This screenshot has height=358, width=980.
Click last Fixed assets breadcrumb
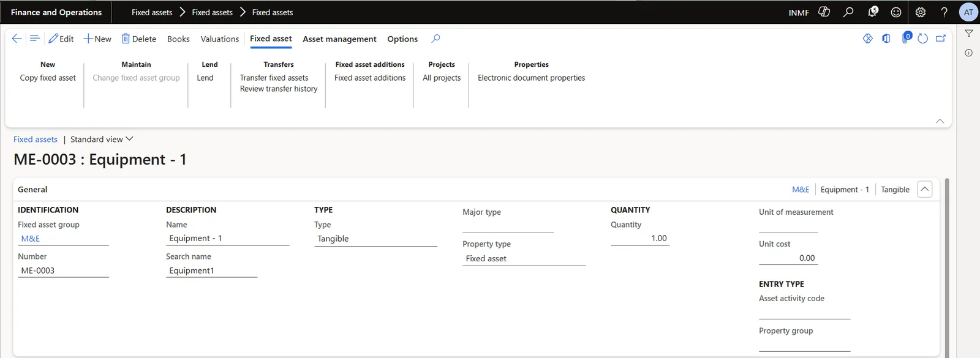click(273, 12)
